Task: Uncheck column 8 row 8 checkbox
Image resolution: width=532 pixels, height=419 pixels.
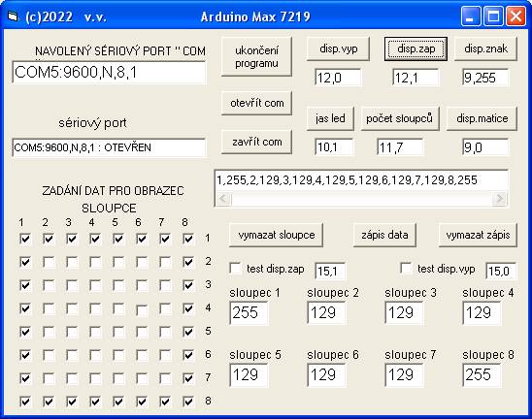Action: point(188,402)
